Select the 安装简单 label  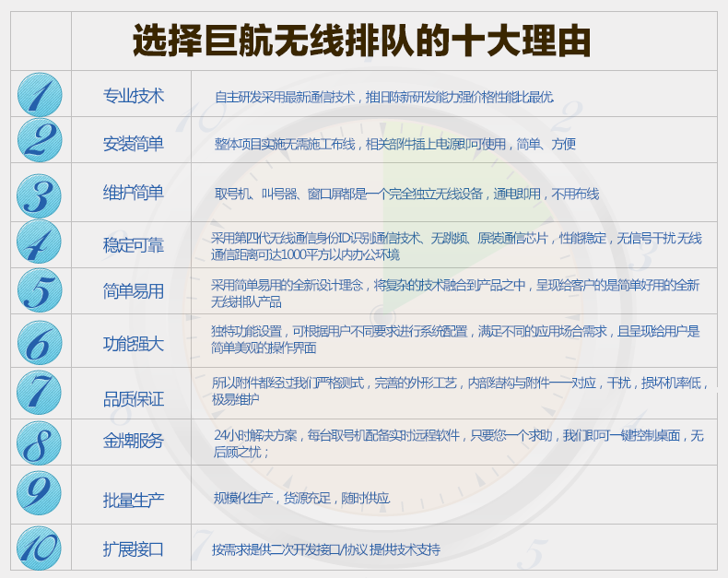pyautogui.click(x=133, y=143)
